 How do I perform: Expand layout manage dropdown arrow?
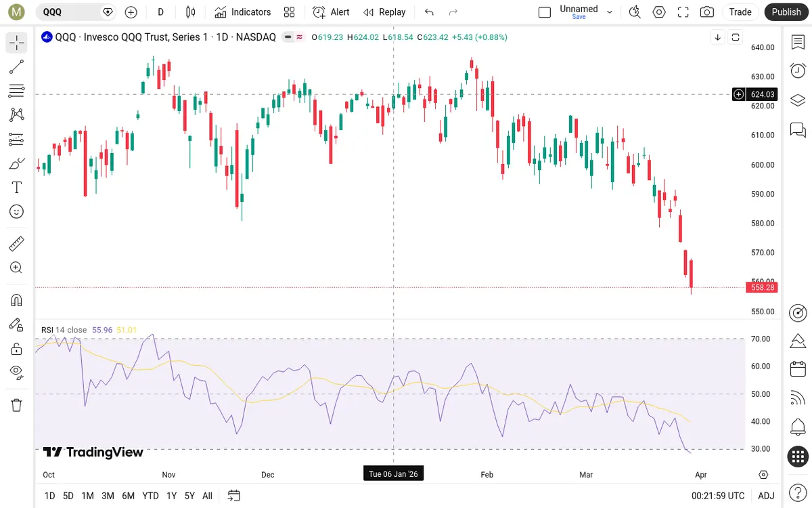pyautogui.click(x=610, y=12)
